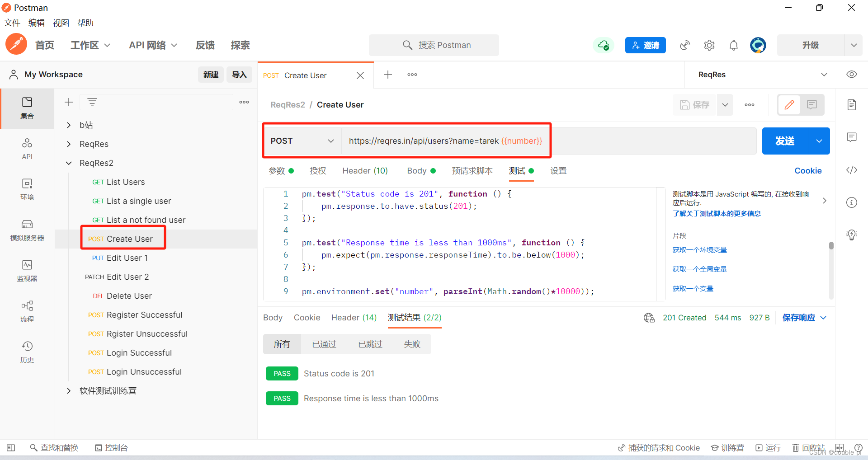This screenshot has height=460, width=868.
Task: Open the ReqRes environment selector
Action: (x=763, y=75)
